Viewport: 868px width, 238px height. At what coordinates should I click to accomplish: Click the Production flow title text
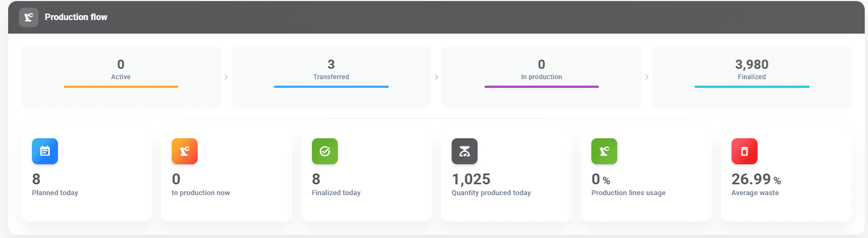click(x=76, y=17)
